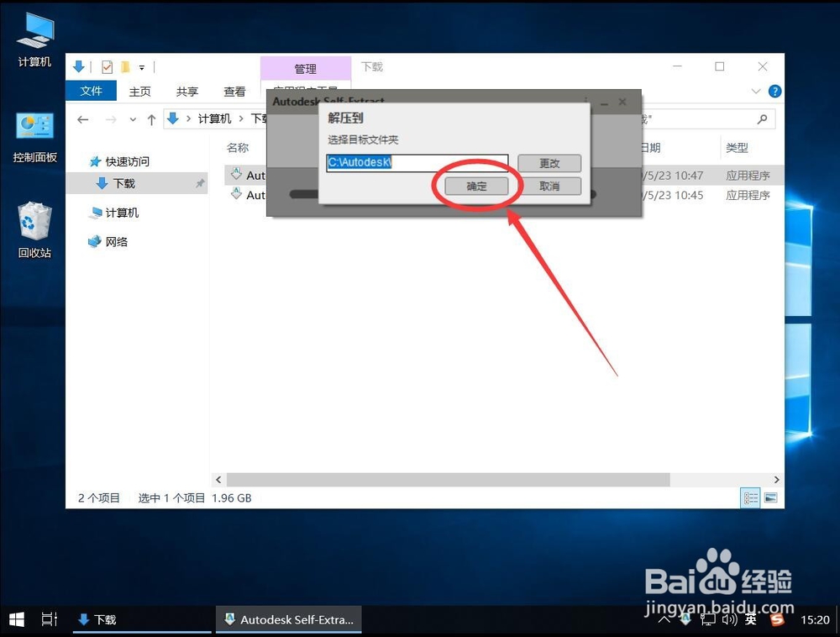Open the Autodesk Self-Extract taskbar icon
The height and width of the screenshot is (637, 840).
tap(288, 619)
